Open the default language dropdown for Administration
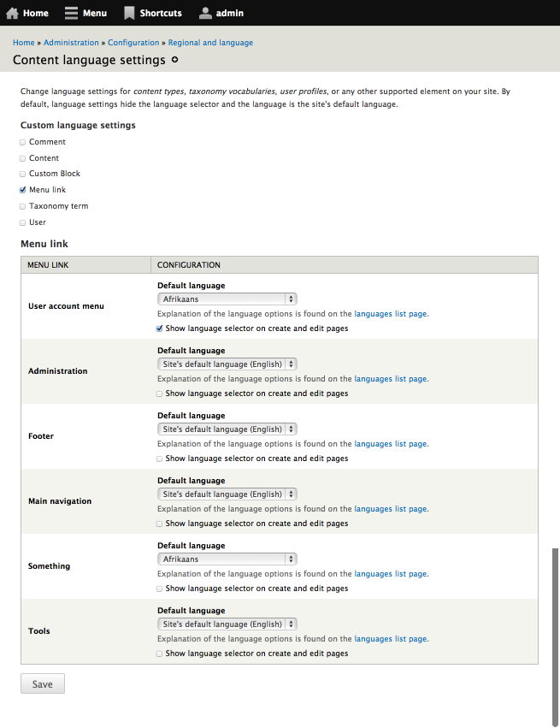This screenshot has width=560, height=728. click(x=227, y=364)
